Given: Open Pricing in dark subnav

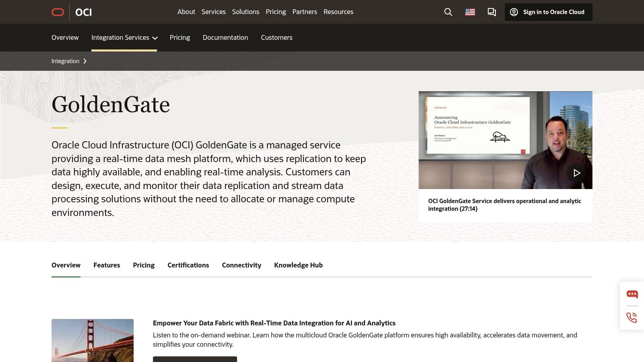Looking at the screenshot, I should tap(180, 37).
